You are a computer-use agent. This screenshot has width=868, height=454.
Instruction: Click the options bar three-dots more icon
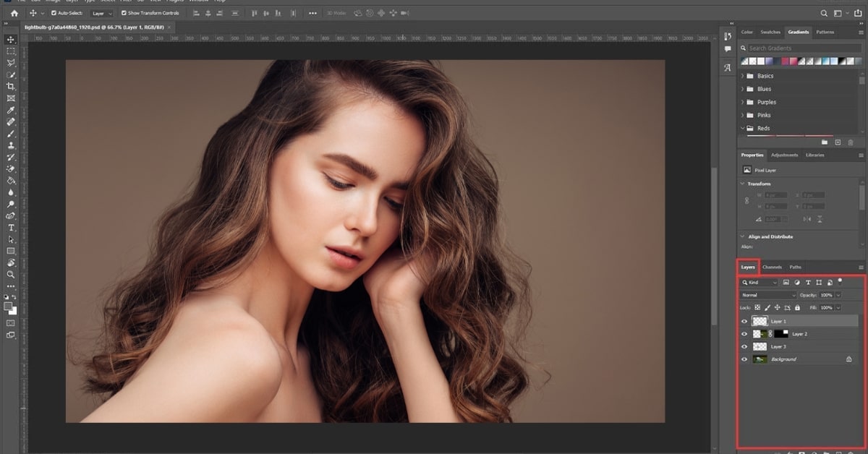click(x=312, y=13)
